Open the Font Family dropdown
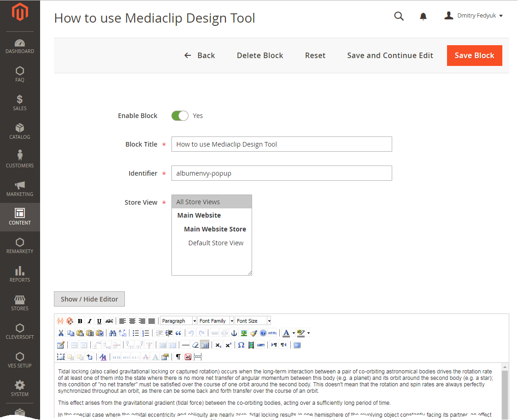The image size is (518, 420). [x=216, y=321]
